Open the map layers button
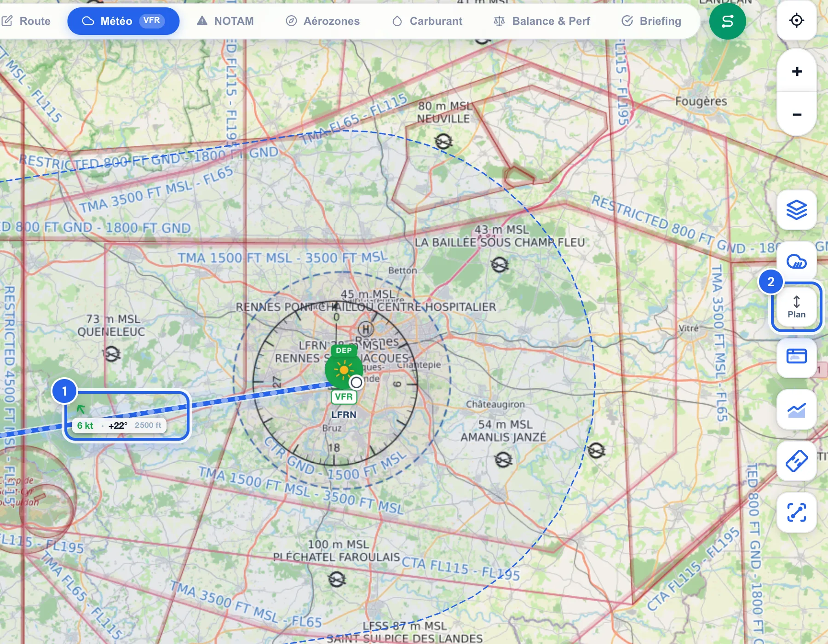This screenshot has height=644, width=828. (x=797, y=210)
